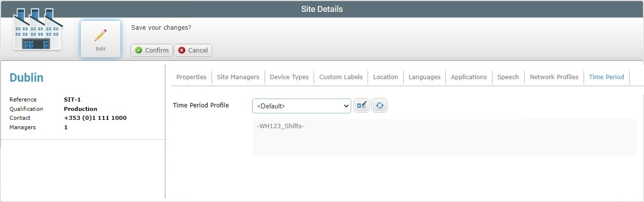This screenshot has width=644, height=202.
Task: Click the Edit pencil button
Action: coord(101,39)
